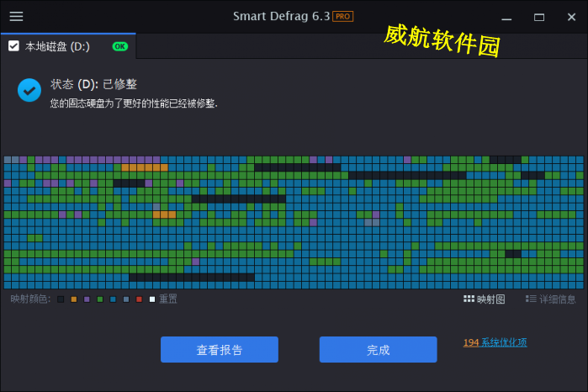Switch to 映射图 map view
The image size is (588, 392).
tap(485, 299)
